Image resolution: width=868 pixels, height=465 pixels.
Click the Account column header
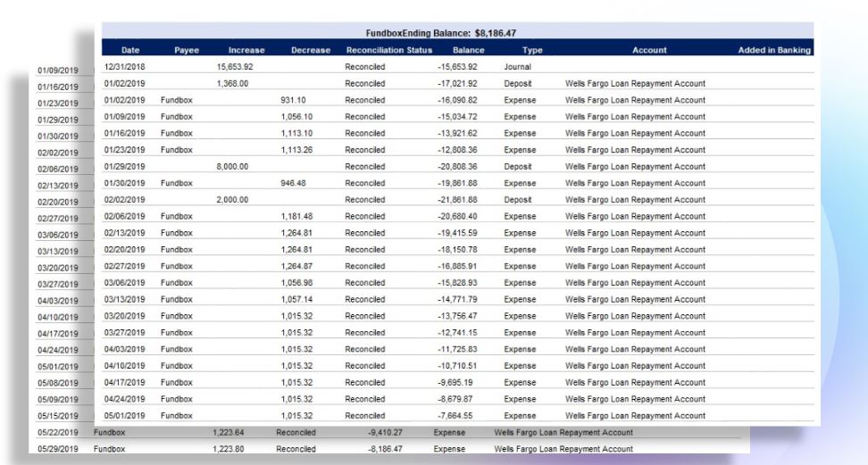649,50
